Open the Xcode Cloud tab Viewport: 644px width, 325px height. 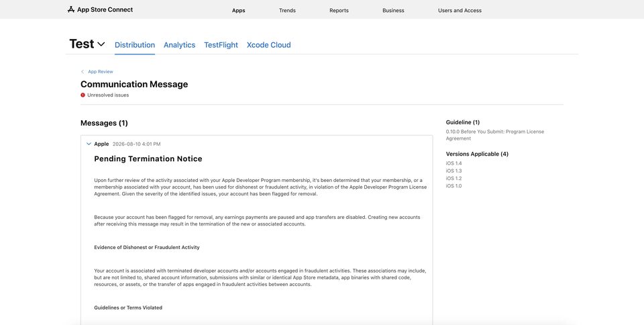pyautogui.click(x=268, y=45)
